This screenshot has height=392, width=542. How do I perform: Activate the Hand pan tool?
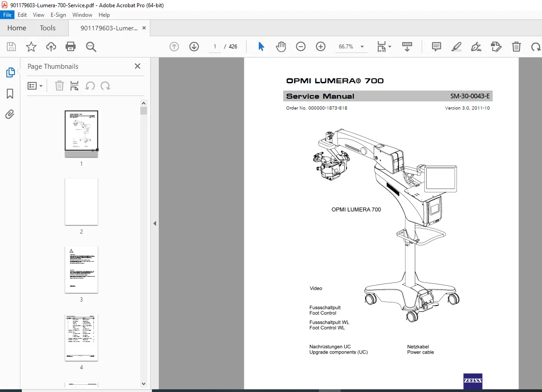(x=281, y=46)
